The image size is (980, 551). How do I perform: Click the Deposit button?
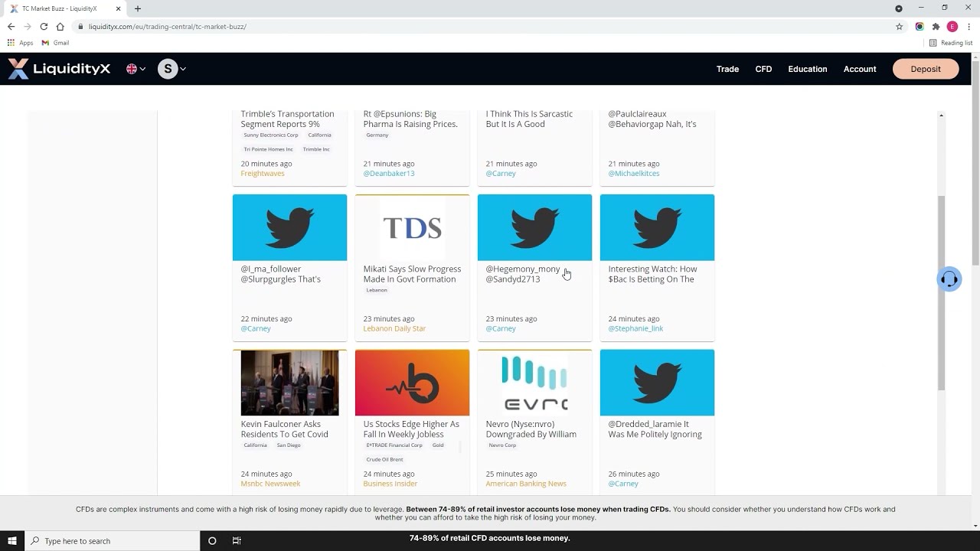tap(926, 69)
